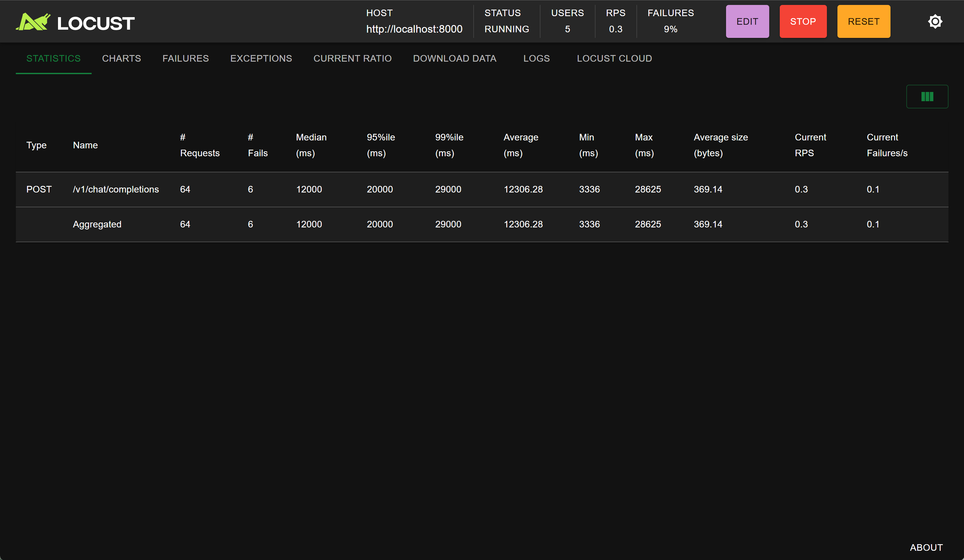
Task: Select the Statistics tab
Action: pyautogui.click(x=53, y=59)
